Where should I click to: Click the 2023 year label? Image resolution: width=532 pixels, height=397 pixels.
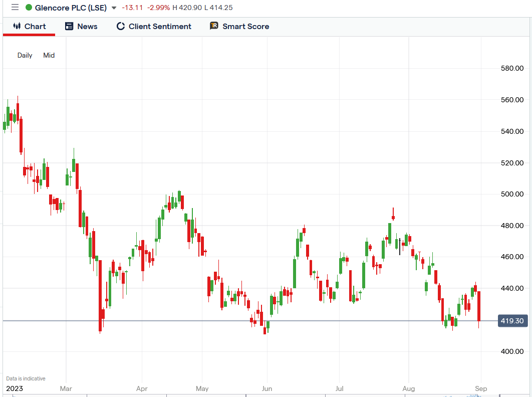coord(15,388)
